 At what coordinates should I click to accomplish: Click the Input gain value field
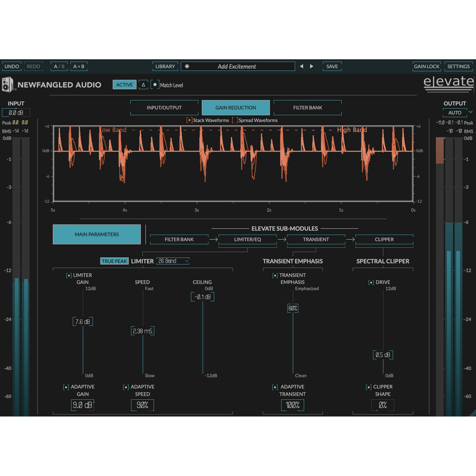click(16, 113)
